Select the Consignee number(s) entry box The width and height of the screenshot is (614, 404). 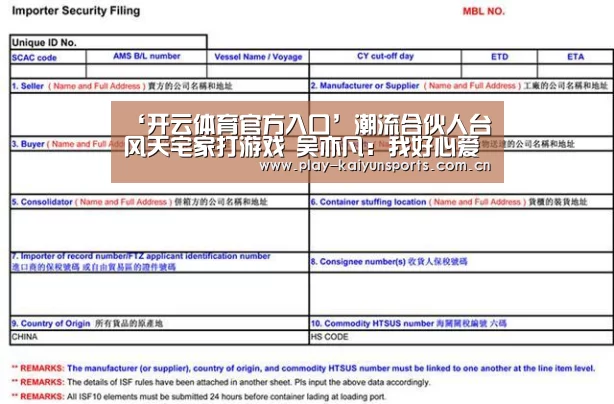click(x=462, y=294)
